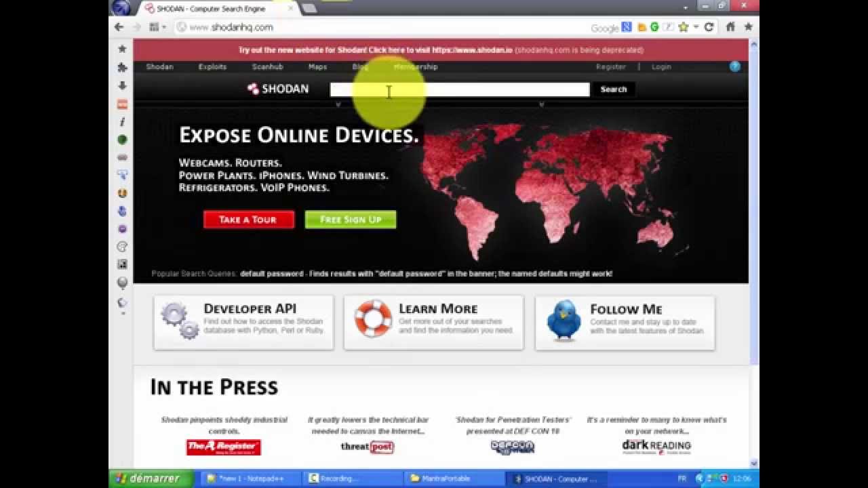The width and height of the screenshot is (868, 488).
Task: Click the Shodan logo beside search box
Action: click(x=278, y=89)
